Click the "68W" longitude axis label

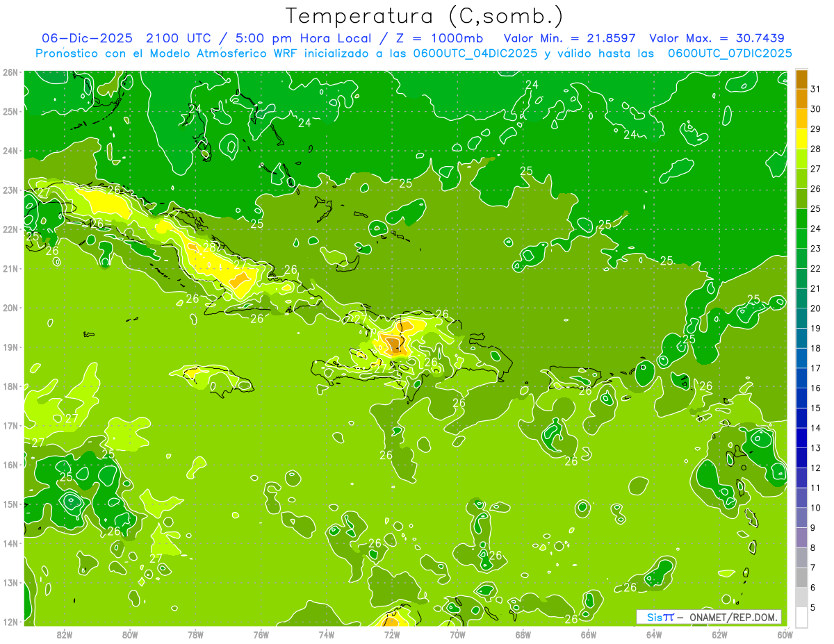point(523,634)
